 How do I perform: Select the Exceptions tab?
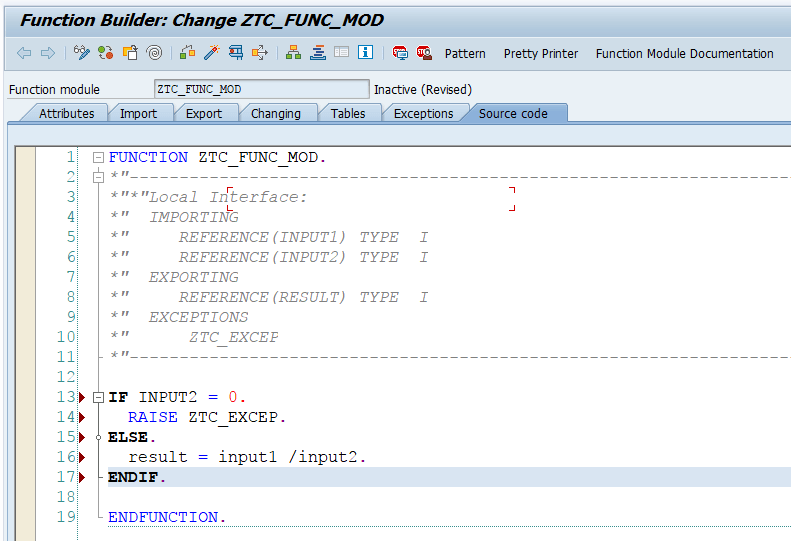[x=423, y=114]
